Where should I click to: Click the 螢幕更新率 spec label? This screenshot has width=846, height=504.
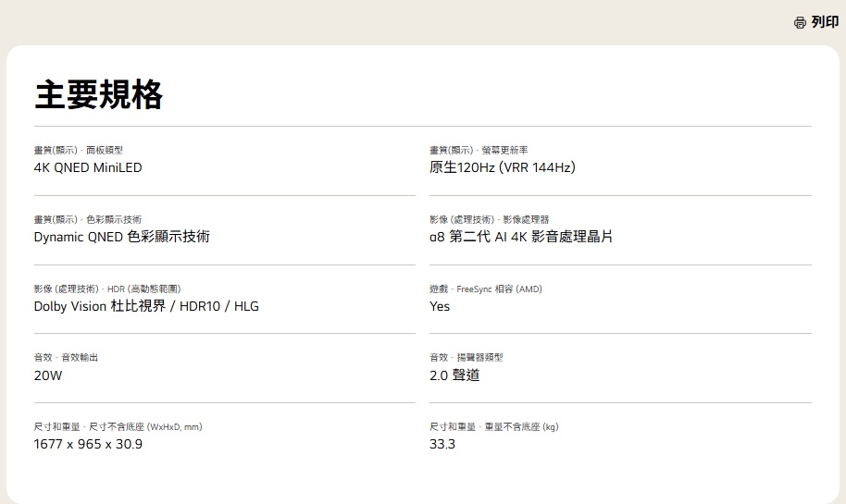coord(504,150)
